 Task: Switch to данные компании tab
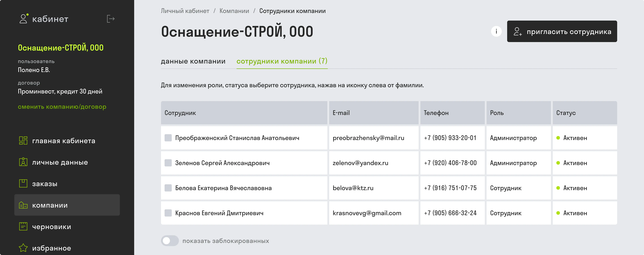193,61
